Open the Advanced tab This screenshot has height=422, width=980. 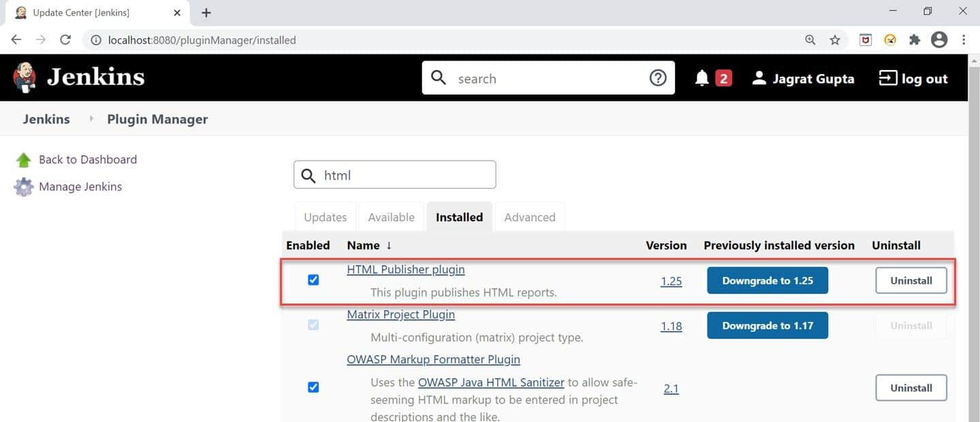coord(530,217)
